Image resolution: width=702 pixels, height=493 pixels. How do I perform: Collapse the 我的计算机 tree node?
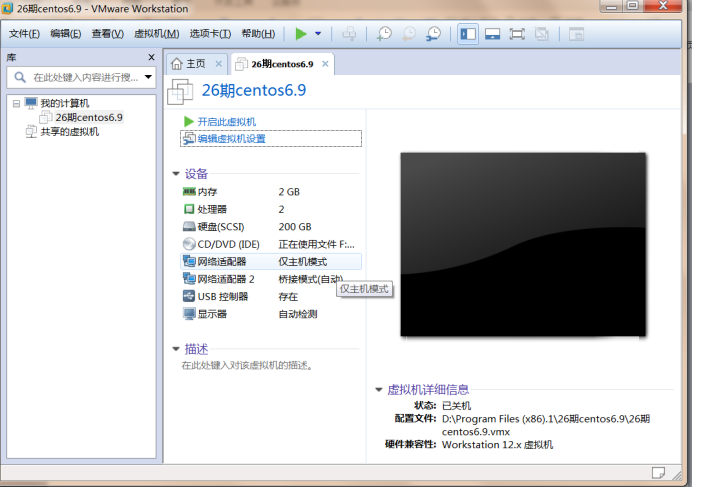[16, 103]
